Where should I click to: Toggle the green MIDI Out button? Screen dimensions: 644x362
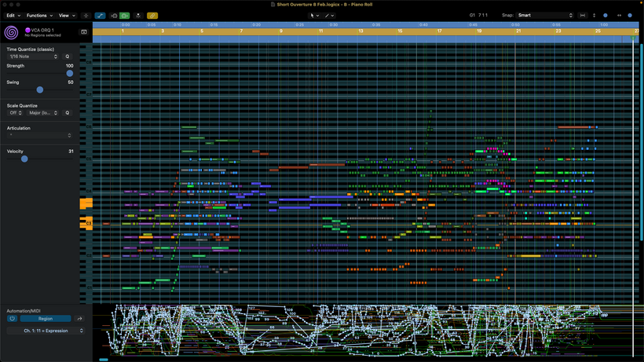click(125, 15)
